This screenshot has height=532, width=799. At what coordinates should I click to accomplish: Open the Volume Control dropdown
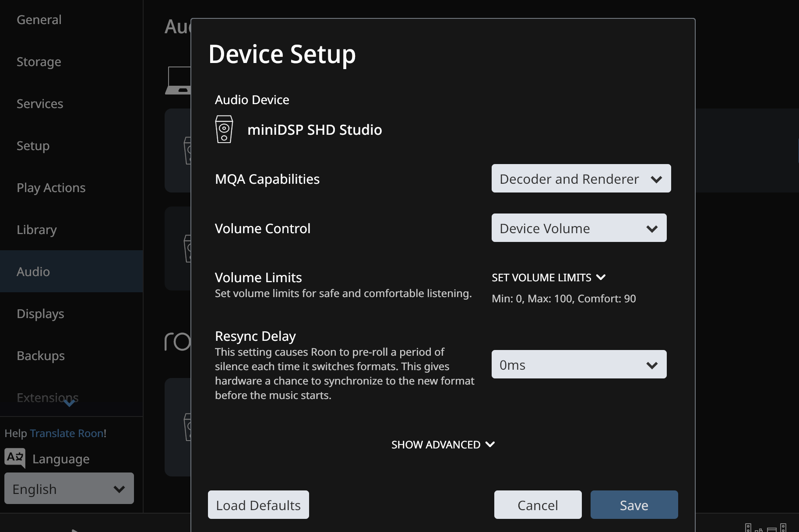coord(579,227)
